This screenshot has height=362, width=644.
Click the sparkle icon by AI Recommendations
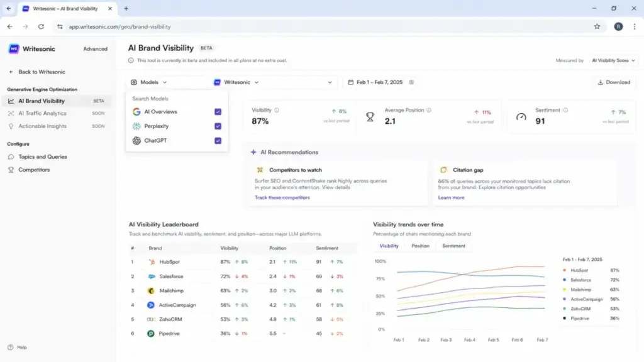click(253, 152)
